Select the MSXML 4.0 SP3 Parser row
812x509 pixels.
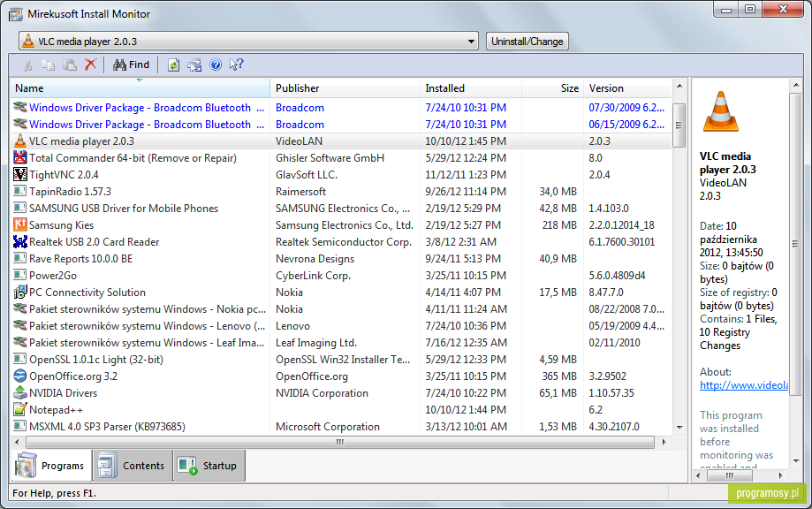point(341,427)
